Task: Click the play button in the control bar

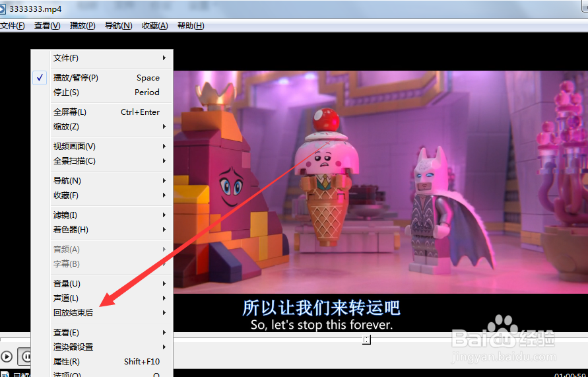Action: [7, 357]
